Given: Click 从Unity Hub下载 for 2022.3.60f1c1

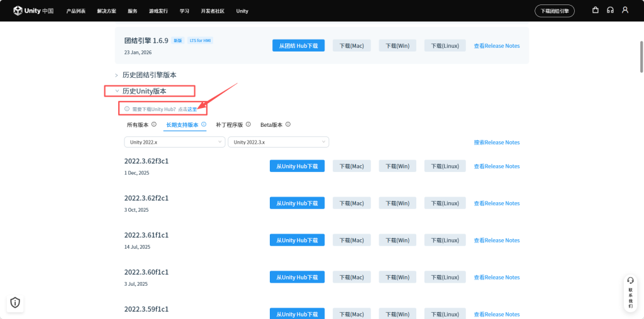Looking at the screenshot, I should click(x=297, y=277).
